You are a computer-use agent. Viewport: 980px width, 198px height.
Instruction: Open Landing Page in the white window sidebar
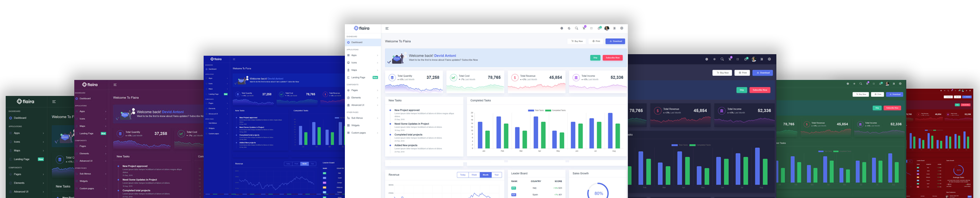tap(363, 77)
